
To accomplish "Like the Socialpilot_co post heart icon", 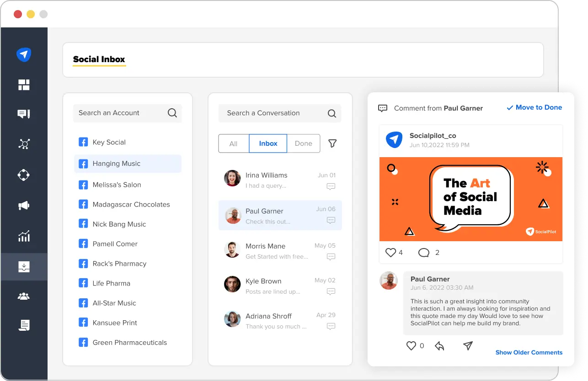I will click(x=390, y=252).
